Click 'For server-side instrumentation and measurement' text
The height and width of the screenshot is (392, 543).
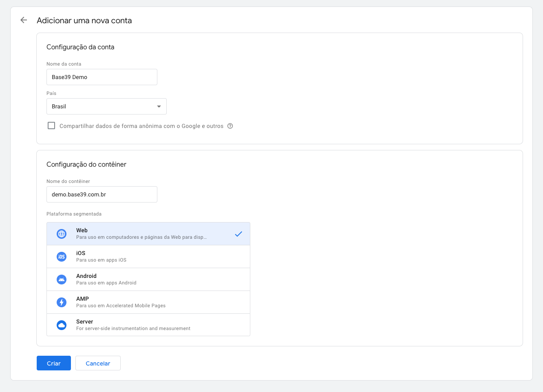[x=133, y=328]
